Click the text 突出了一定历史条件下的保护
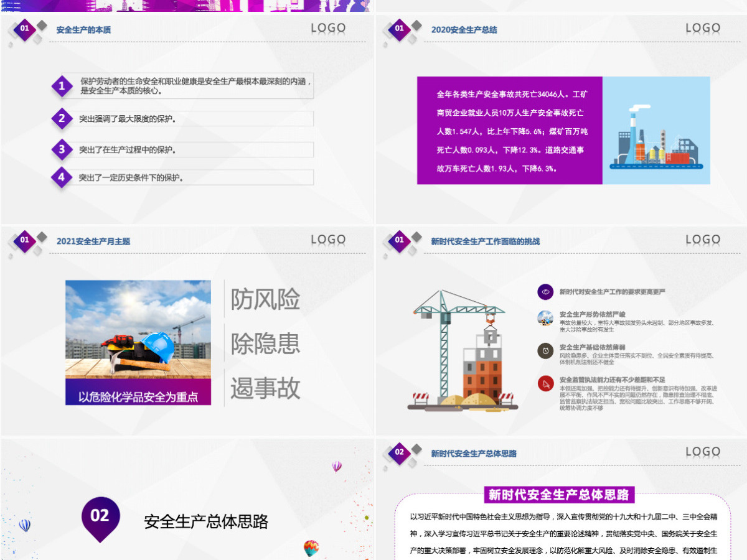The height and width of the screenshot is (560, 747). coord(131,178)
